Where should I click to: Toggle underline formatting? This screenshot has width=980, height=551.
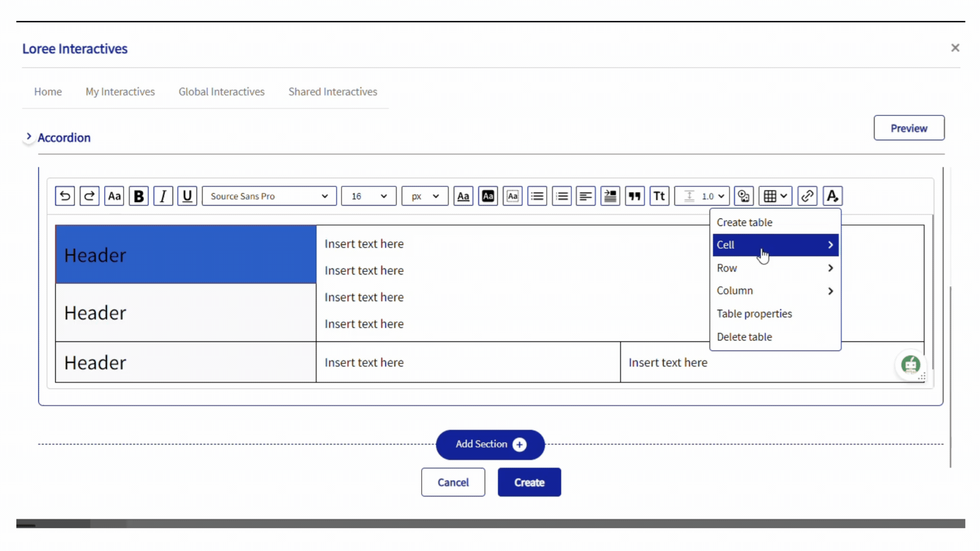tap(187, 196)
